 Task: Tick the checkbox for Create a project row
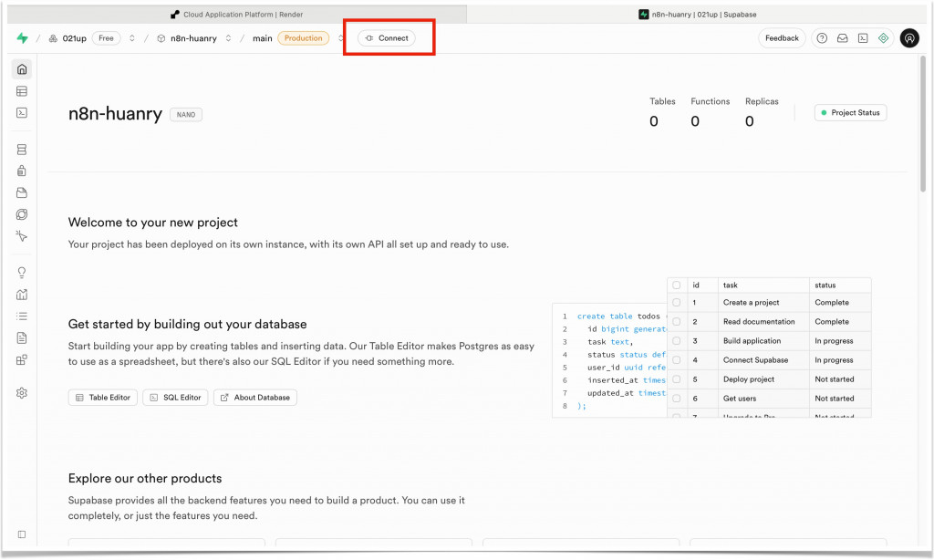677,303
